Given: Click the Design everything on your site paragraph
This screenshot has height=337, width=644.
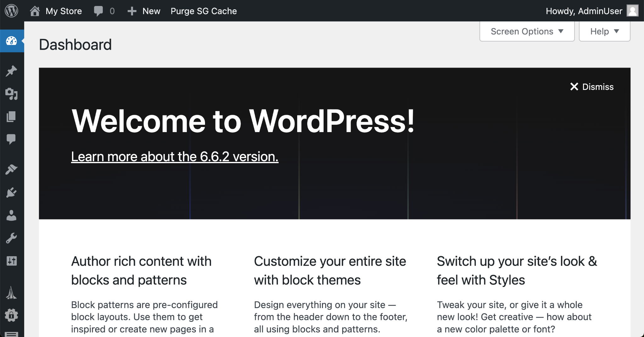Looking at the screenshot, I should point(331,317).
